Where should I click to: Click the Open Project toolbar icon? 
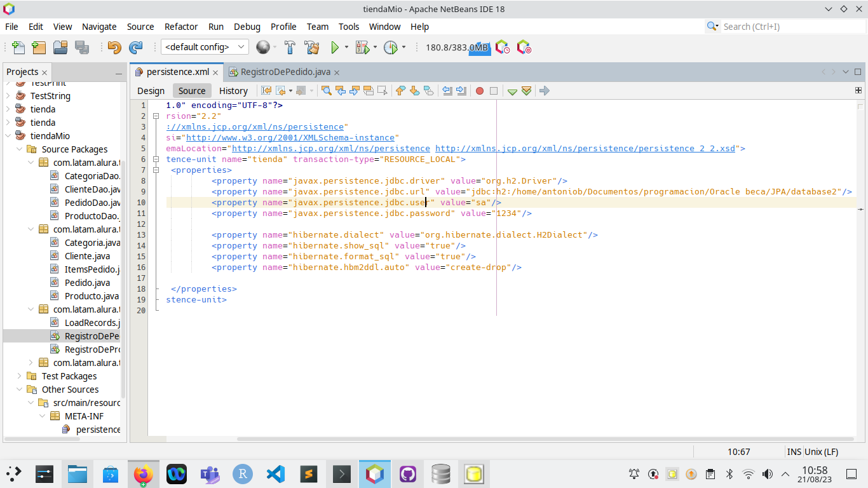point(60,47)
